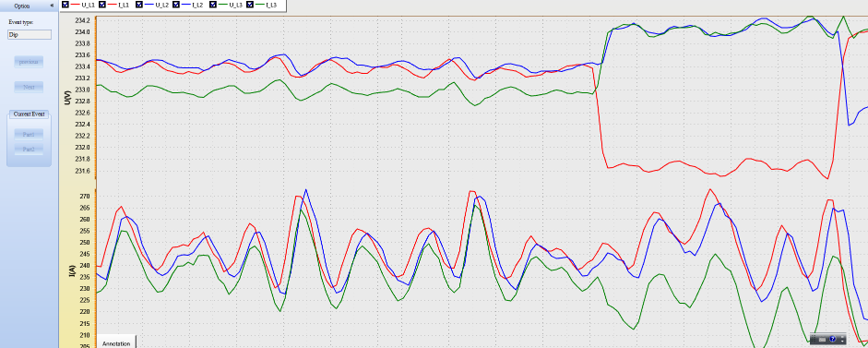The image size is (868, 348).
Task: Hide the I_L3 trace via checkbox
Action: [x=250, y=5]
